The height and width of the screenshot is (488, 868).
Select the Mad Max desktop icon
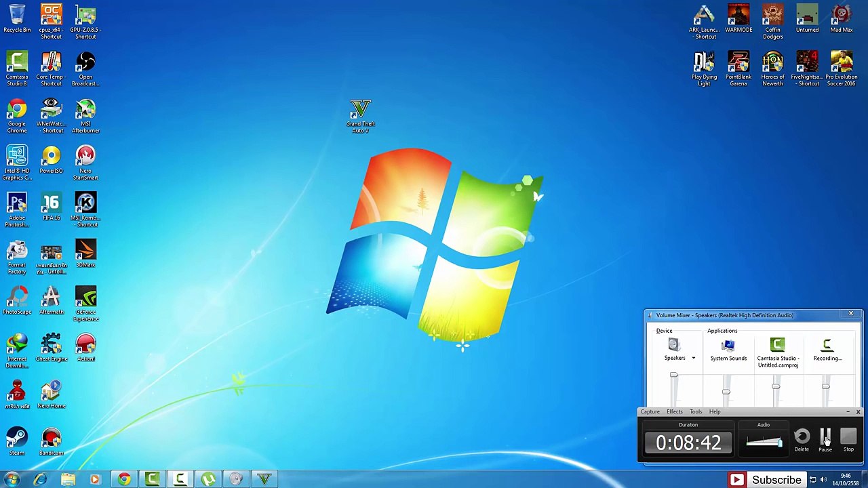tap(842, 18)
